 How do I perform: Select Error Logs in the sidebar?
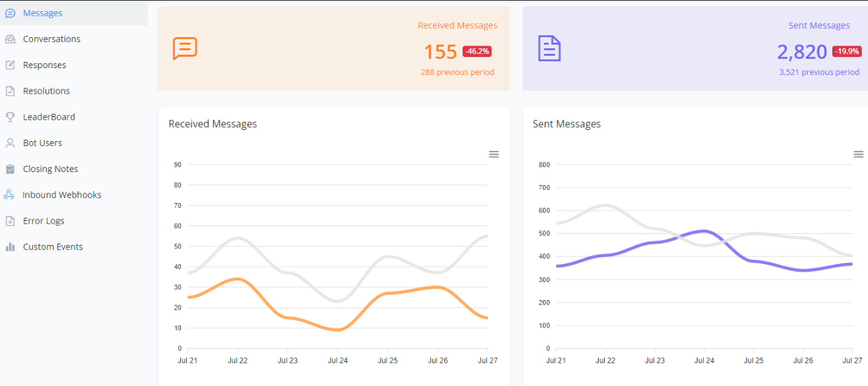[x=43, y=221]
